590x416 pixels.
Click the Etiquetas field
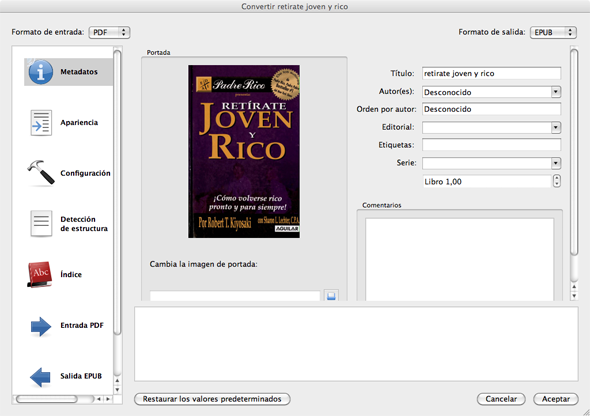(491, 145)
